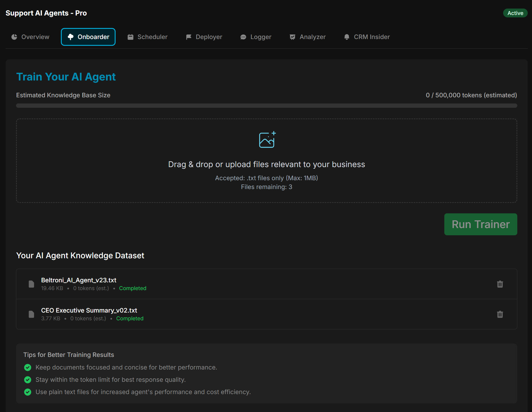Click the drag and drop upload area text
The width and height of the screenshot is (532, 412).
[266, 164]
